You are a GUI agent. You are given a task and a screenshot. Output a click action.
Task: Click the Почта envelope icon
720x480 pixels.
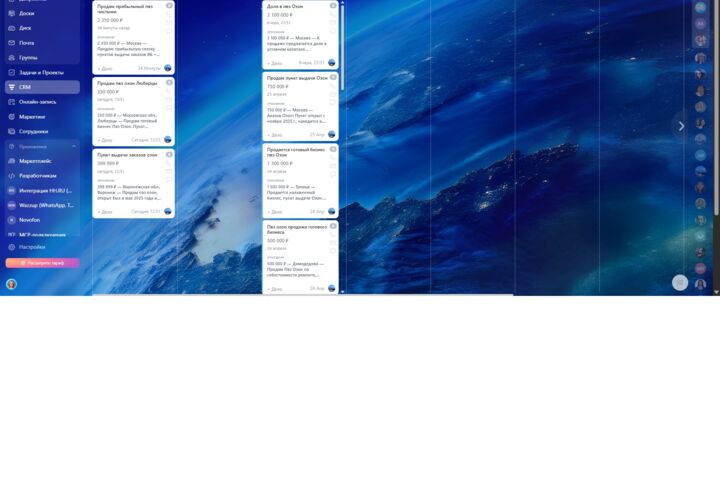tap(11, 43)
